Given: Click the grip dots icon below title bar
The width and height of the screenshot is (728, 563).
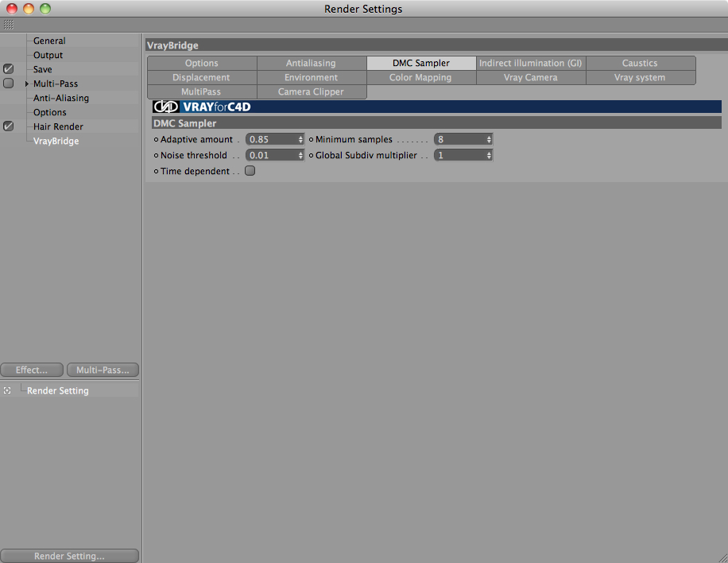Looking at the screenshot, I should coord(9,25).
